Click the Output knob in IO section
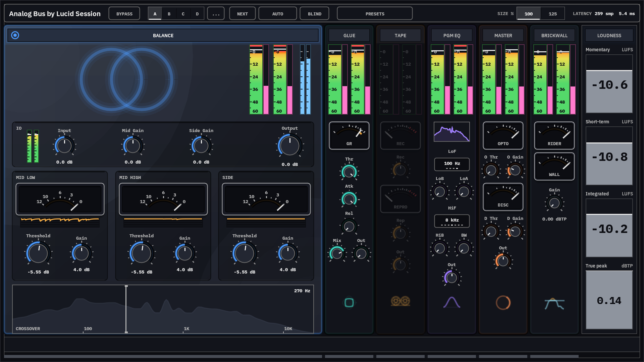 click(290, 146)
